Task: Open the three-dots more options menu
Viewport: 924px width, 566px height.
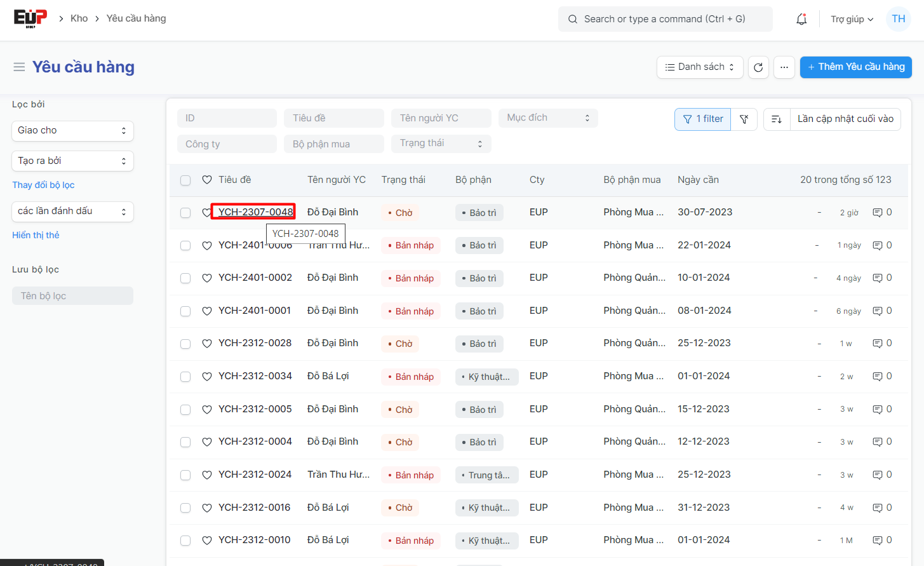Action: (784, 67)
